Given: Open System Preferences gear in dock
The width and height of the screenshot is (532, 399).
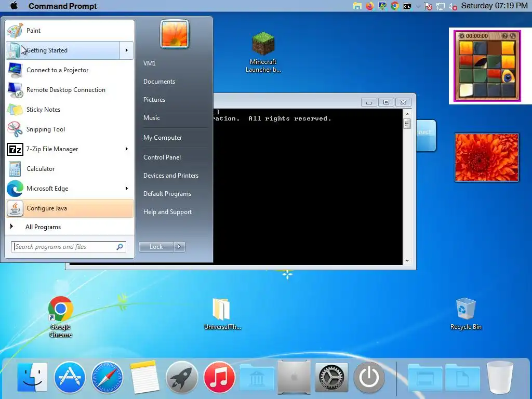Looking at the screenshot, I should [331, 377].
